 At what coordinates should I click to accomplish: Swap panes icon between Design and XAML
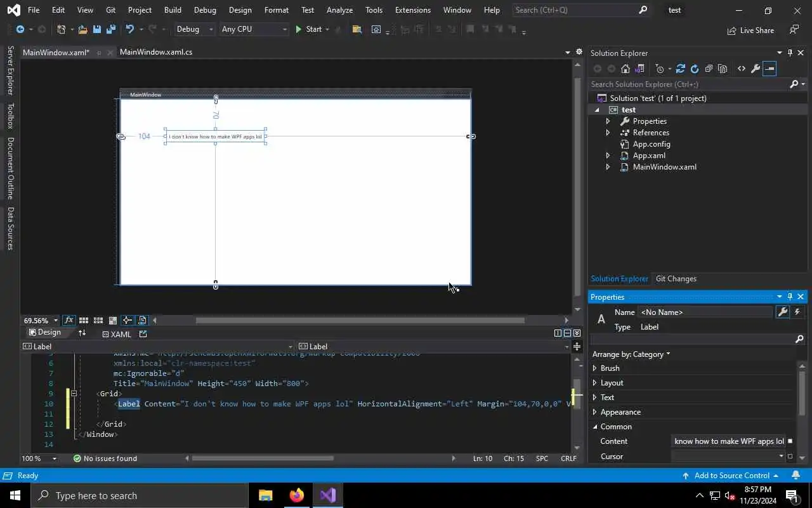(x=82, y=333)
